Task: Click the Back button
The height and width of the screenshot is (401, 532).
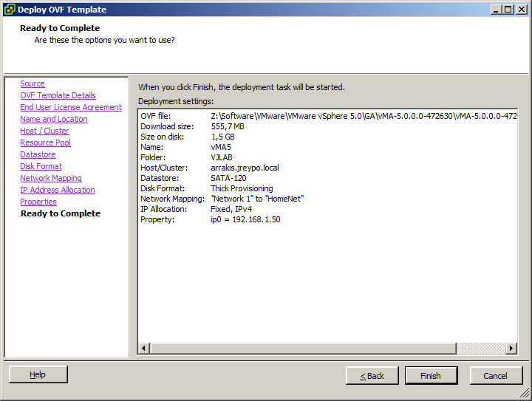Action: tap(372, 375)
